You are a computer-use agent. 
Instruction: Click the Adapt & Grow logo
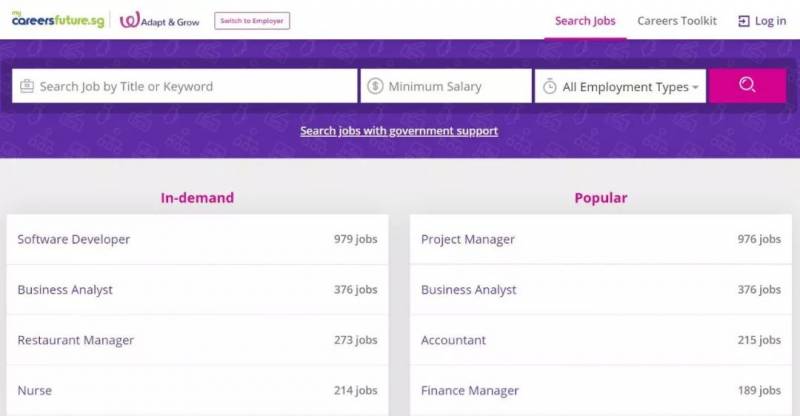160,21
